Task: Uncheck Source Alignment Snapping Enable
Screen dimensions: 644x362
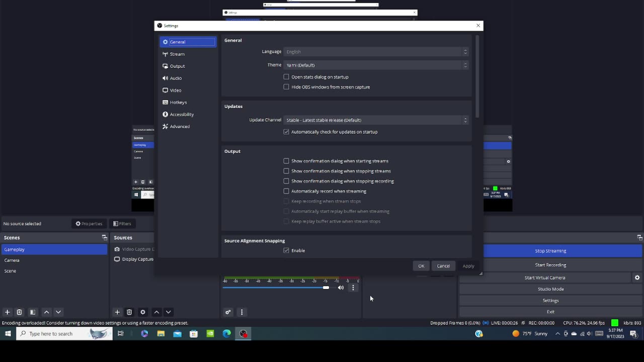Action: (286, 250)
